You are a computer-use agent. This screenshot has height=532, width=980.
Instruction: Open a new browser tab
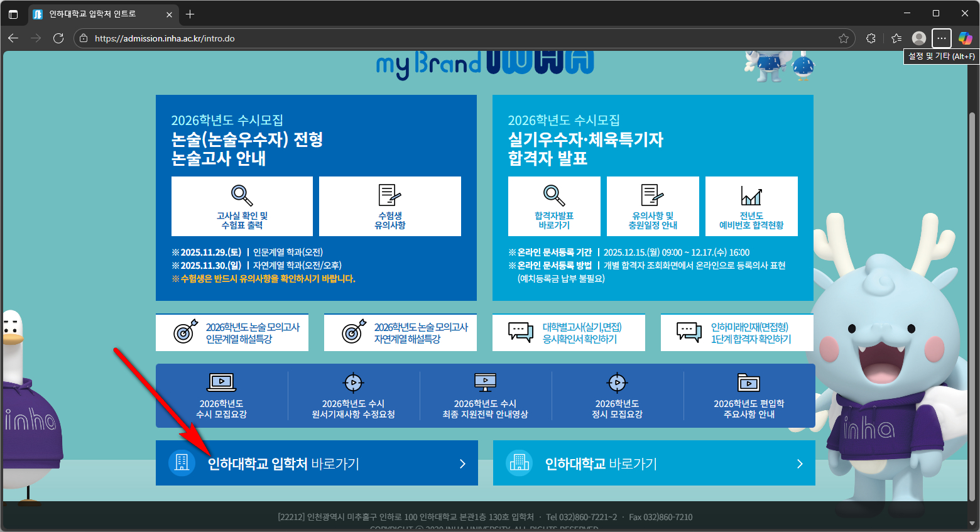coord(190,14)
